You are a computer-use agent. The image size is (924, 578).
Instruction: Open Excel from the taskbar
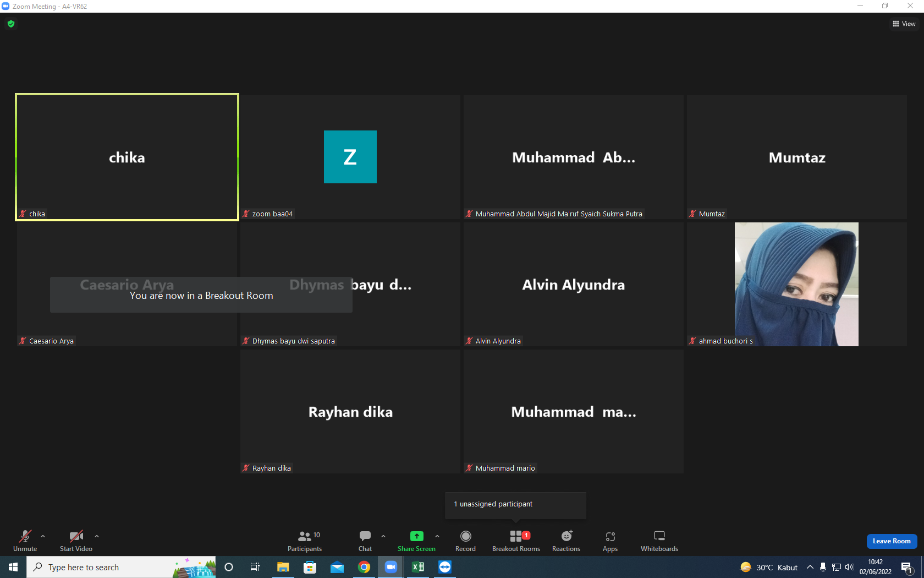pyautogui.click(x=417, y=567)
